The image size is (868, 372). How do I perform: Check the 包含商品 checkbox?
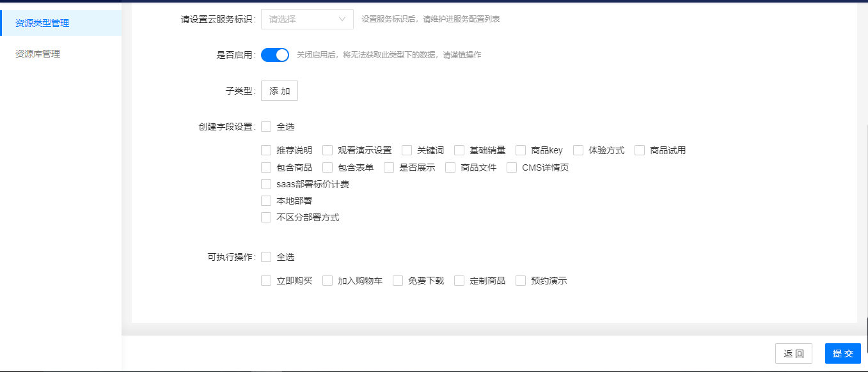pyautogui.click(x=267, y=167)
